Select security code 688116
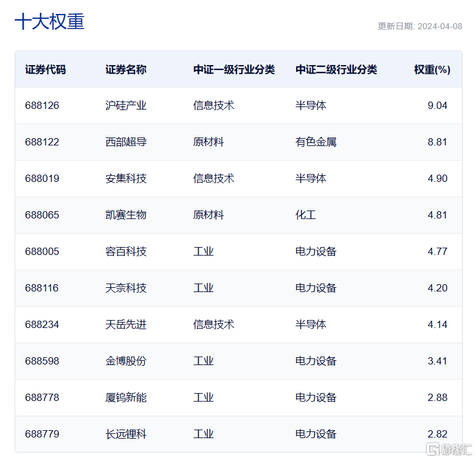 [x=41, y=288]
